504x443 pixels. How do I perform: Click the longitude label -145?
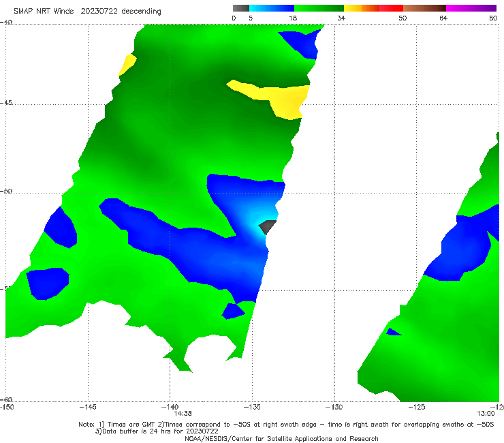(x=88, y=407)
